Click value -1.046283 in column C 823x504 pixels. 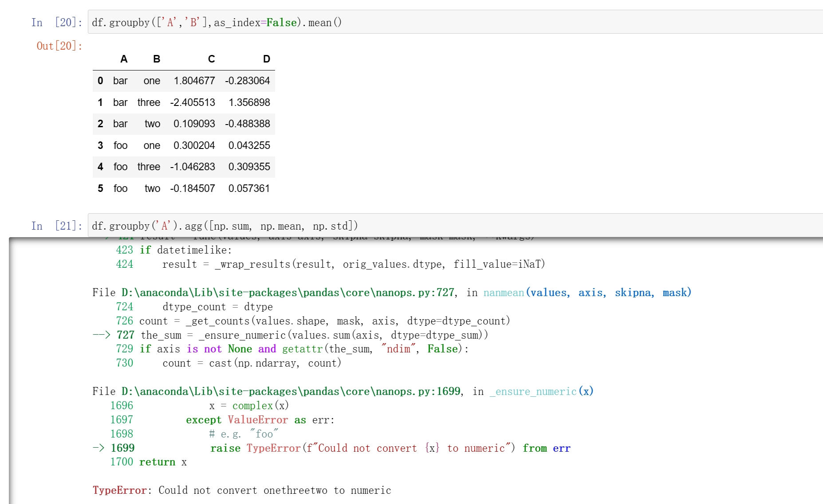point(193,167)
